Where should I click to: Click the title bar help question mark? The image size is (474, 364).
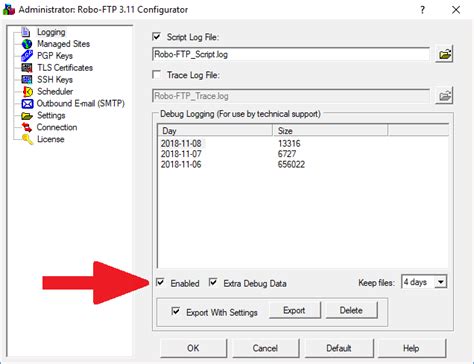pos(422,10)
